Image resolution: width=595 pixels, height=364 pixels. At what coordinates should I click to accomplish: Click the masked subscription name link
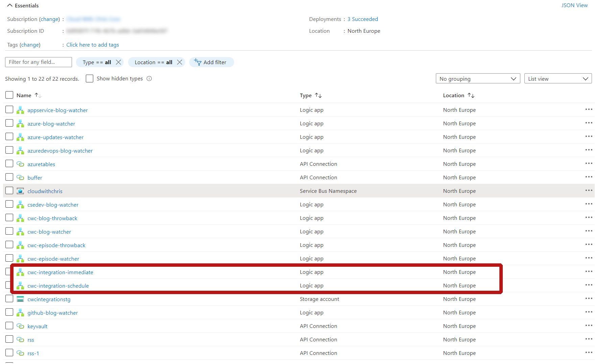(x=93, y=19)
